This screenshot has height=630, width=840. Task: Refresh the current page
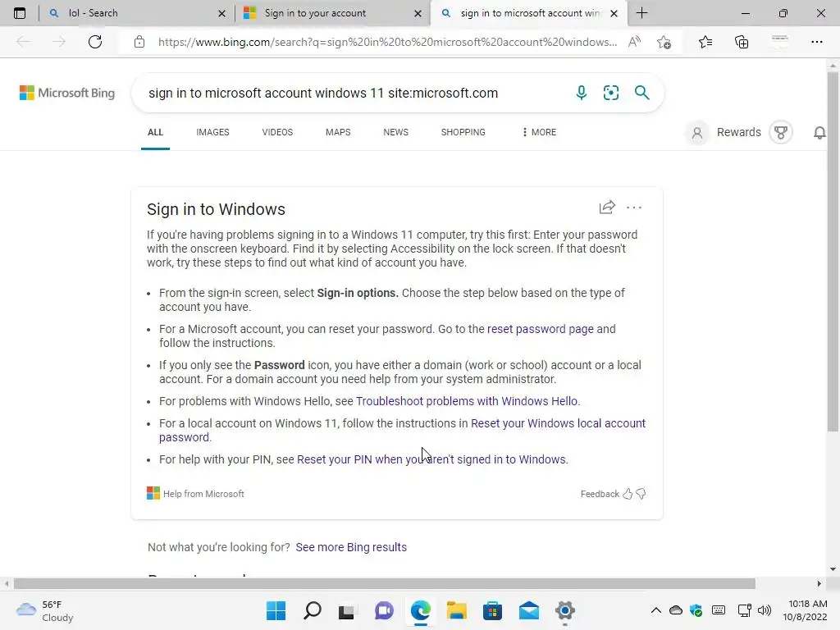pyautogui.click(x=95, y=42)
